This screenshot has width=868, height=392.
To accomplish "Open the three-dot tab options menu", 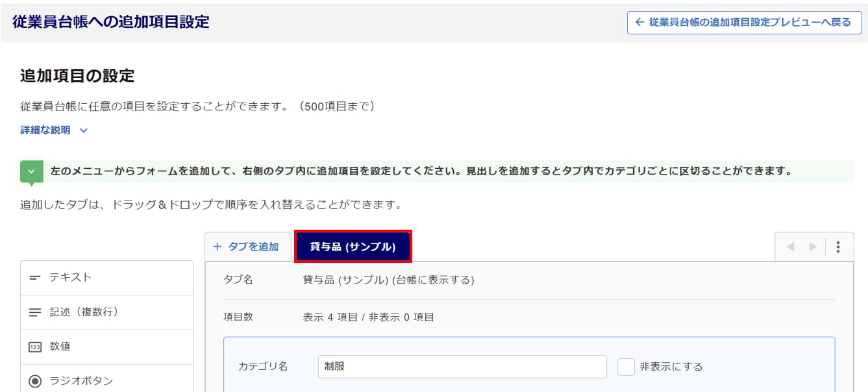I will [x=838, y=247].
